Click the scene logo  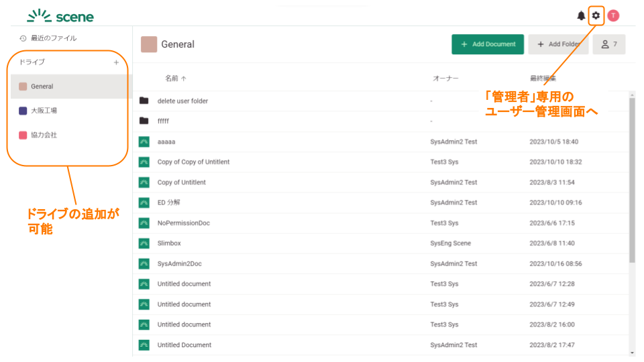[x=60, y=16]
